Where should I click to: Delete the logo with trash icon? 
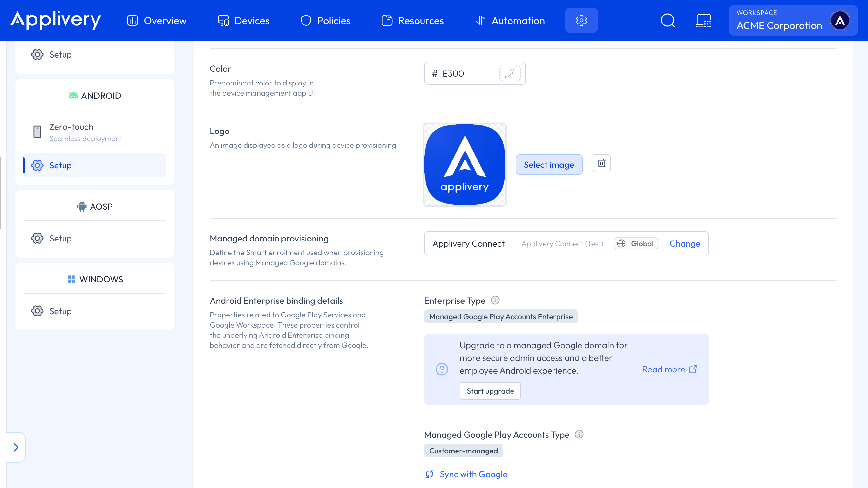(x=601, y=163)
